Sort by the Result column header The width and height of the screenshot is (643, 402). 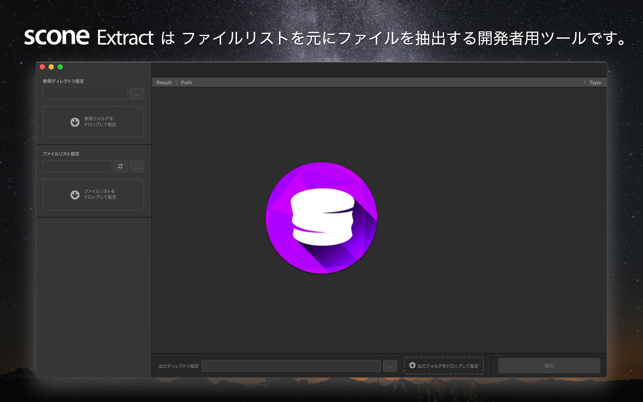[164, 82]
